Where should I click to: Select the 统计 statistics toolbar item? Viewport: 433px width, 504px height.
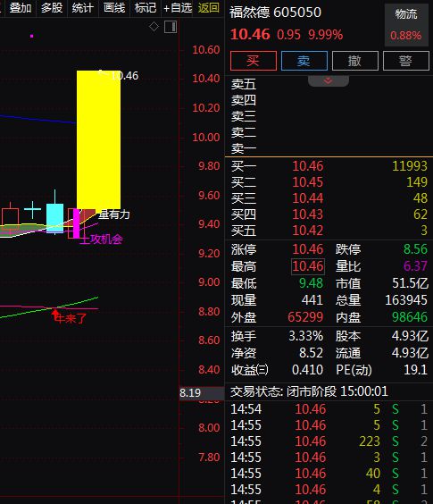82,8
